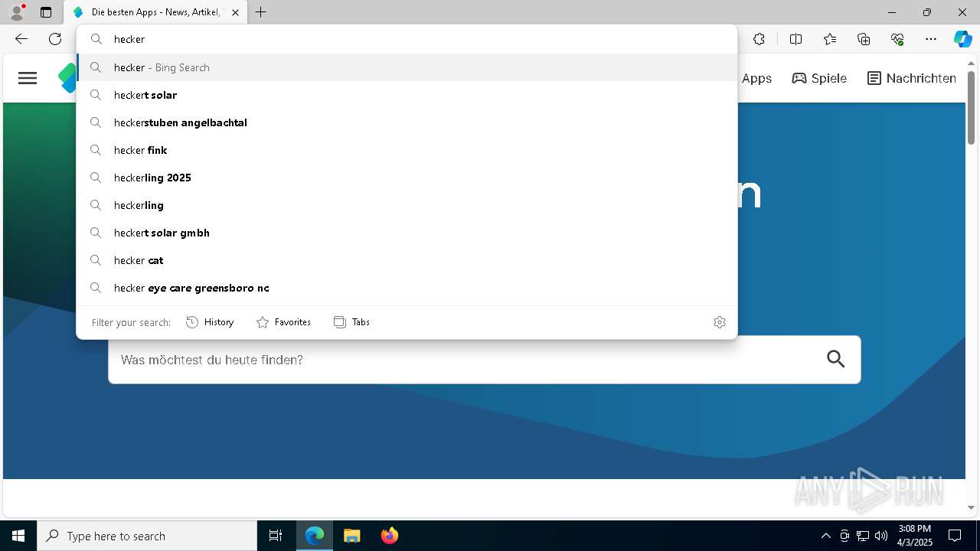Pick 'hecker fink' suggestion
The image size is (980, 551).
click(x=407, y=150)
